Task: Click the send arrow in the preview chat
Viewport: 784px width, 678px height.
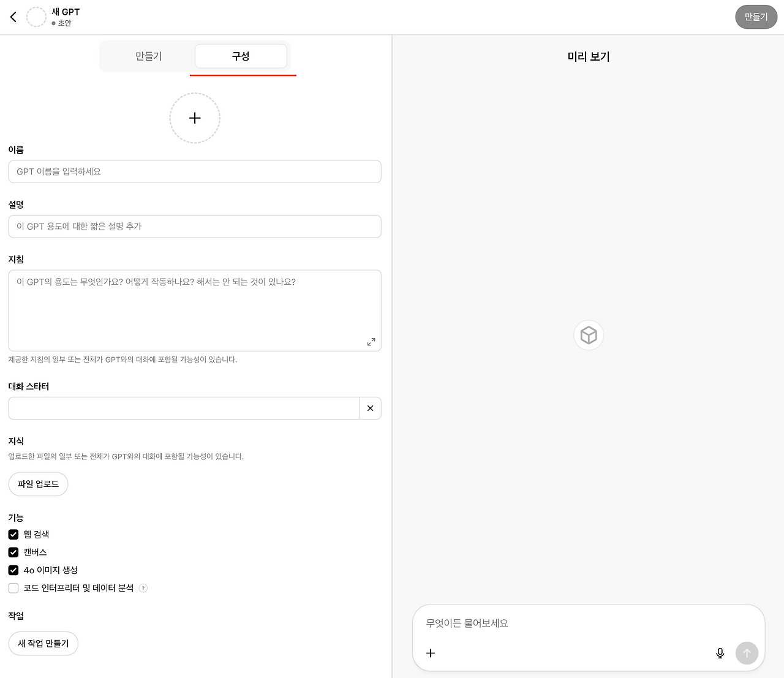Action: 747,653
